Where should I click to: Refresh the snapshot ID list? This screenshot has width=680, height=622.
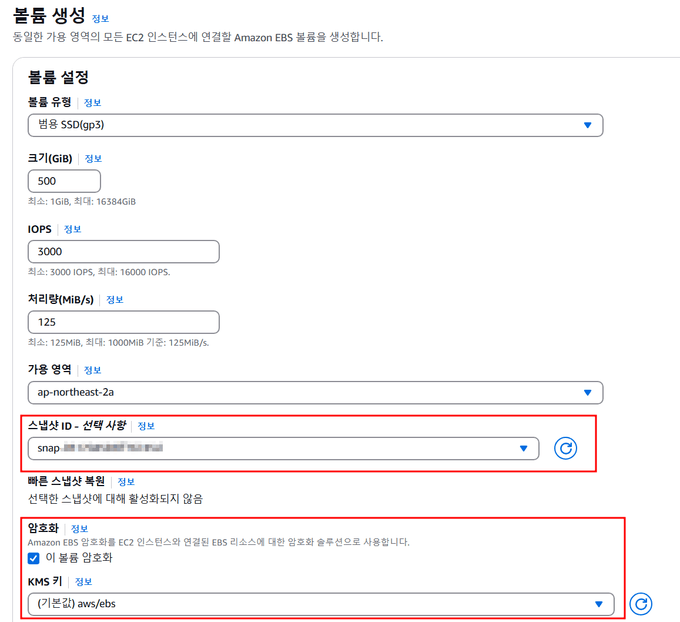[x=565, y=448]
